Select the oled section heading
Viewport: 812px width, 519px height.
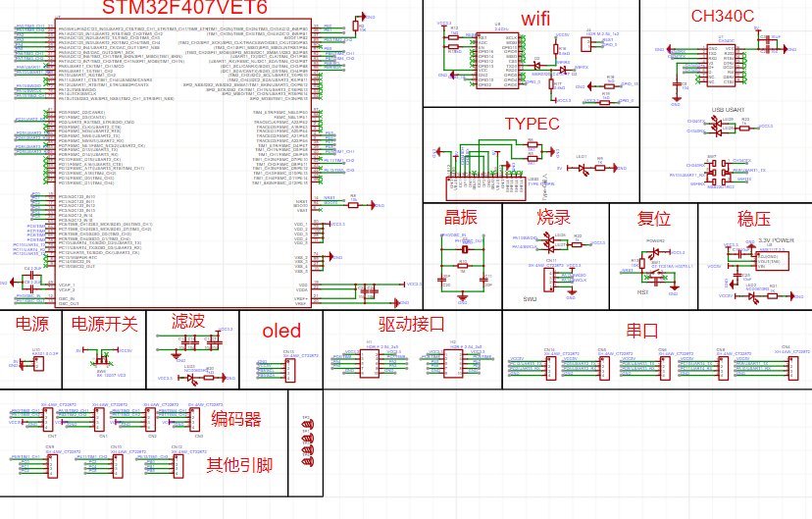click(281, 331)
